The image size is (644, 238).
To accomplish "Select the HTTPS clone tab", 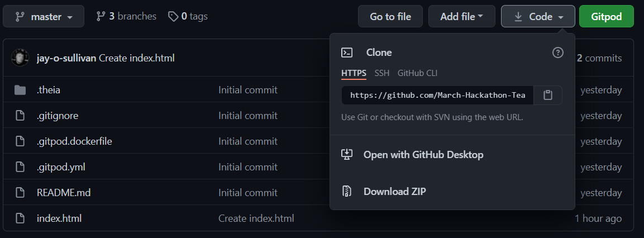I will pos(354,73).
